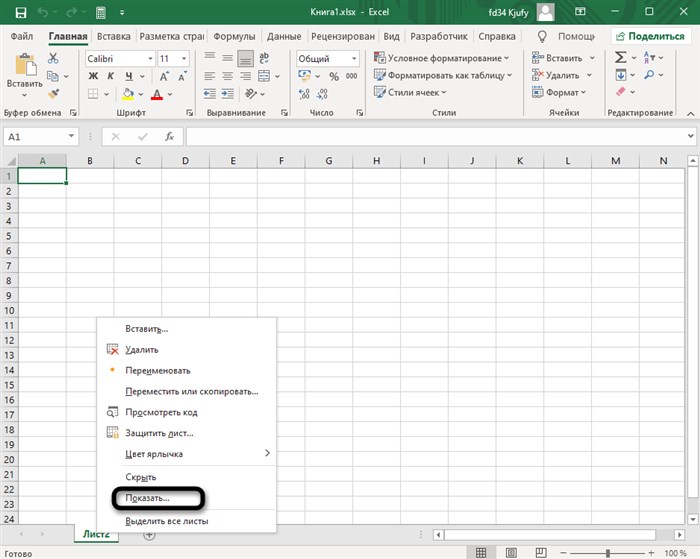Toggle wrap text in Alignment group
Image resolution: width=700 pixels, height=559 pixels.
click(264, 58)
